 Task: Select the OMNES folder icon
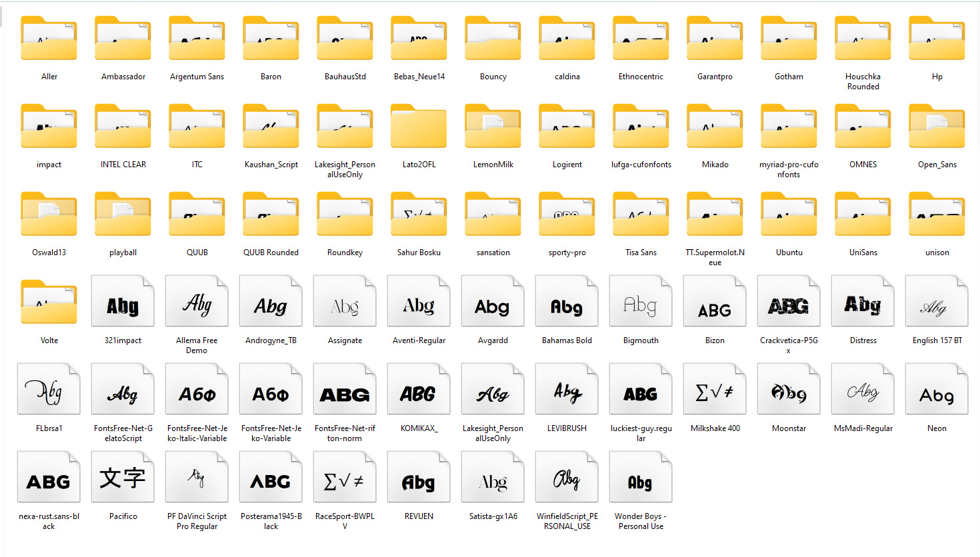(863, 127)
